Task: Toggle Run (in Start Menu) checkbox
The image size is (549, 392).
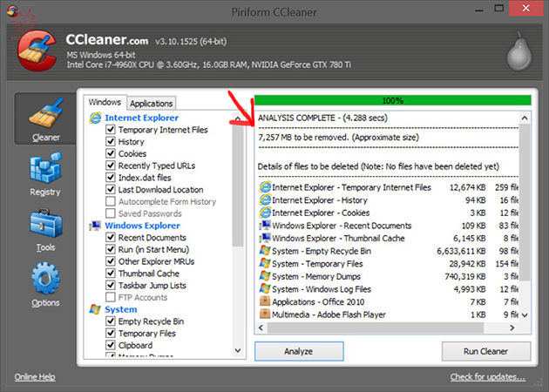Action: click(111, 249)
